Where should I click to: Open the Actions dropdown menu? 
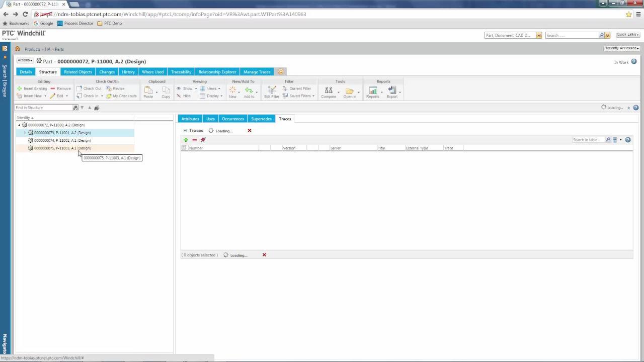[25, 60]
